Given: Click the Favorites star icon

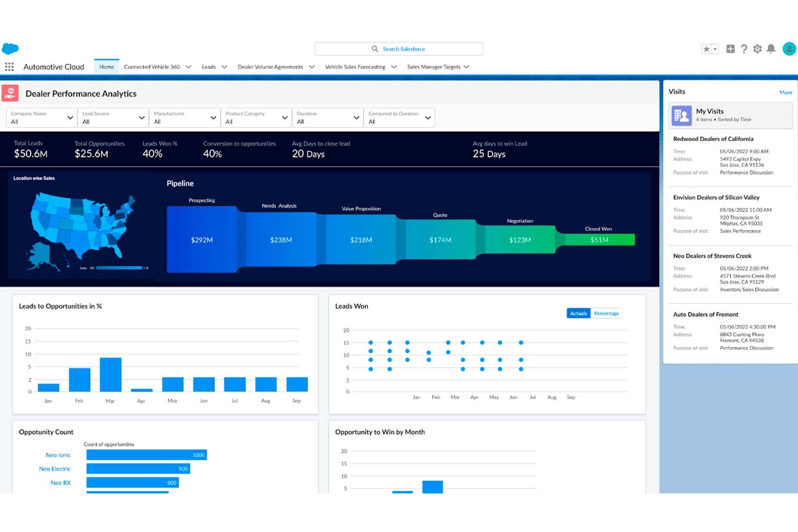Looking at the screenshot, I should click(707, 49).
